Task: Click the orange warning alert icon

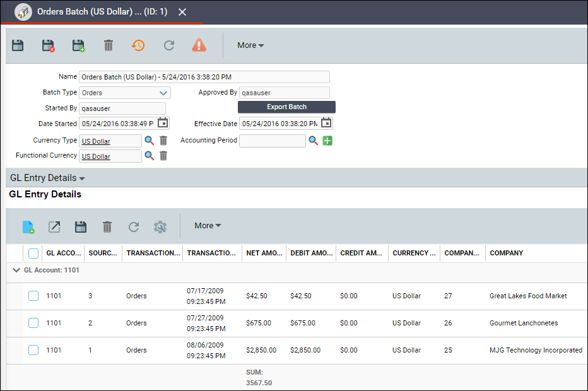Action: [199, 45]
